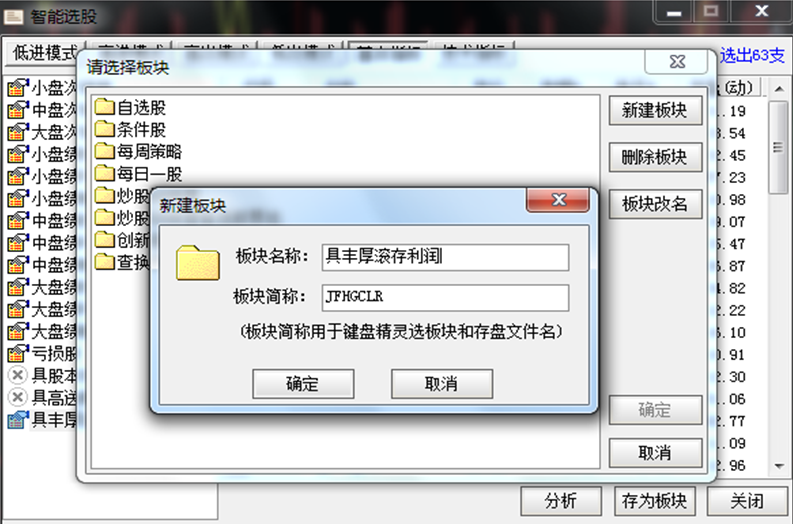Click the 板块改名 button

[x=655, y=204]
